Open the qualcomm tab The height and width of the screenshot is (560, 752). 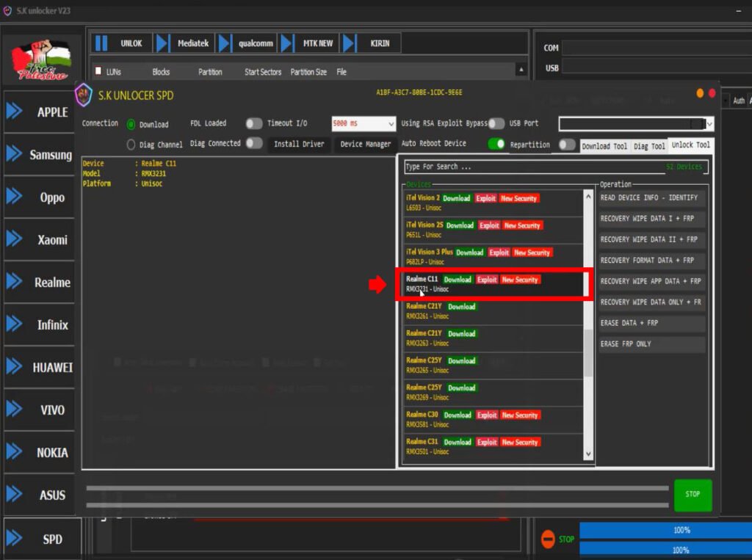click(x=256, y=43)
